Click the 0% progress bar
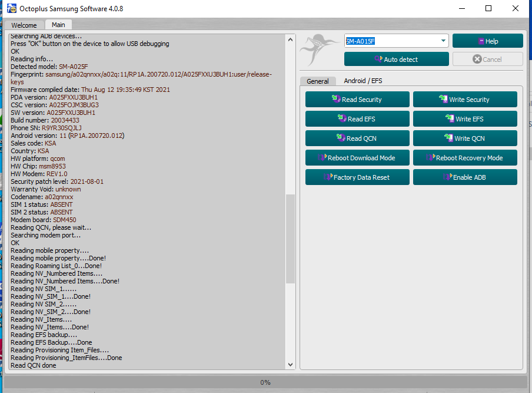Screen dimensions: 532x393 [265, 382]
